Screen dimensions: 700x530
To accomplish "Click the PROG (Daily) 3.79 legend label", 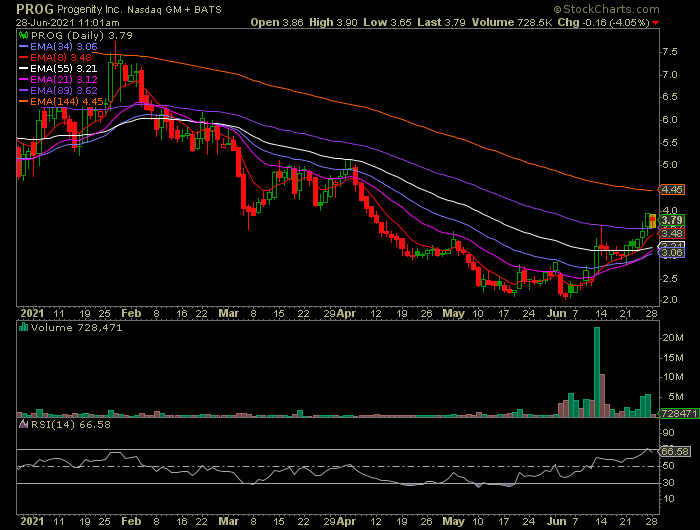I will [x=82, y=35].
